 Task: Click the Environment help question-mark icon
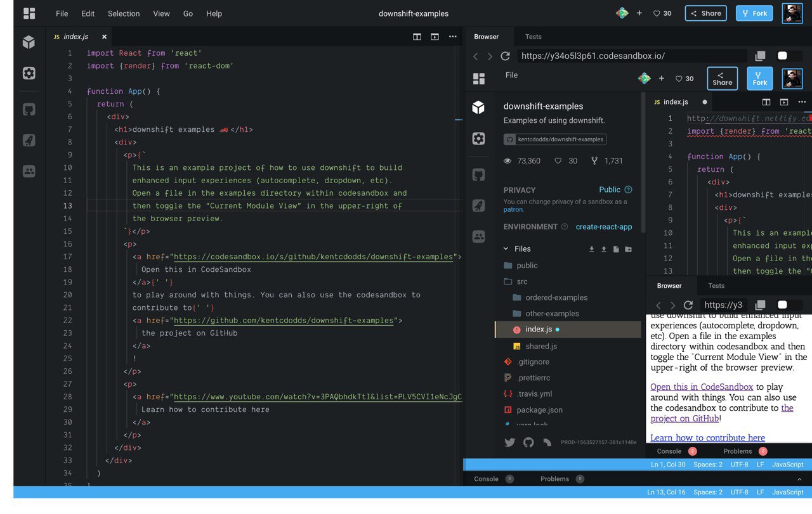coord(563,226)
